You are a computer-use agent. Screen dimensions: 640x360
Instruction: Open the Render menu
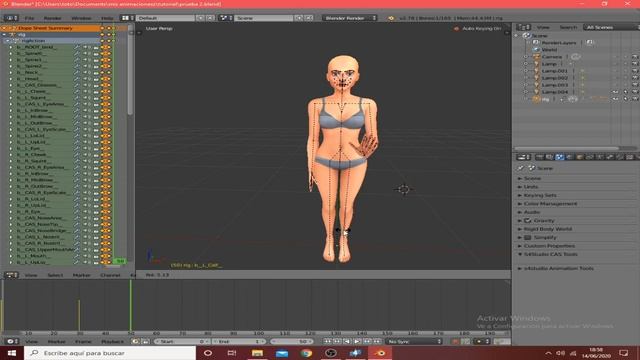pos(52,18)
